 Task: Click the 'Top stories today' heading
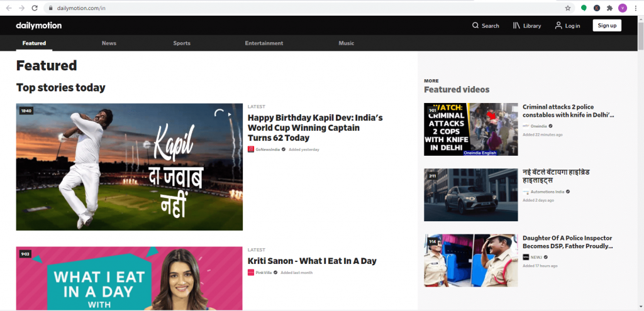coord(61,87)
